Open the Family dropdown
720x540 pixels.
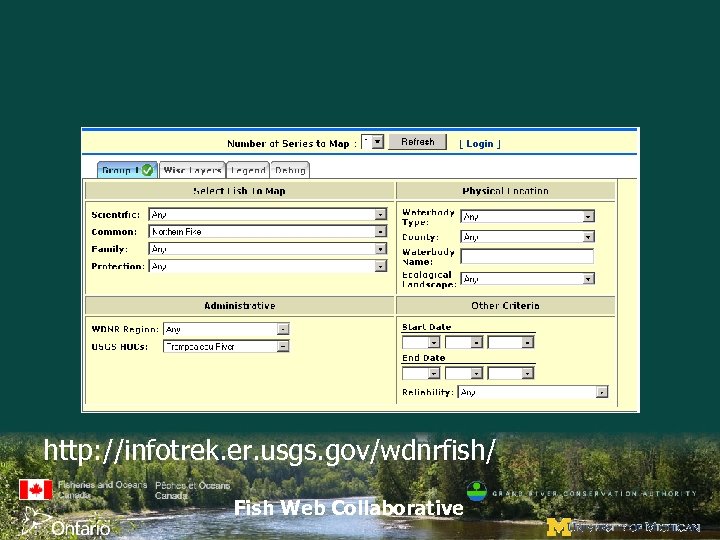pos(268,249)
